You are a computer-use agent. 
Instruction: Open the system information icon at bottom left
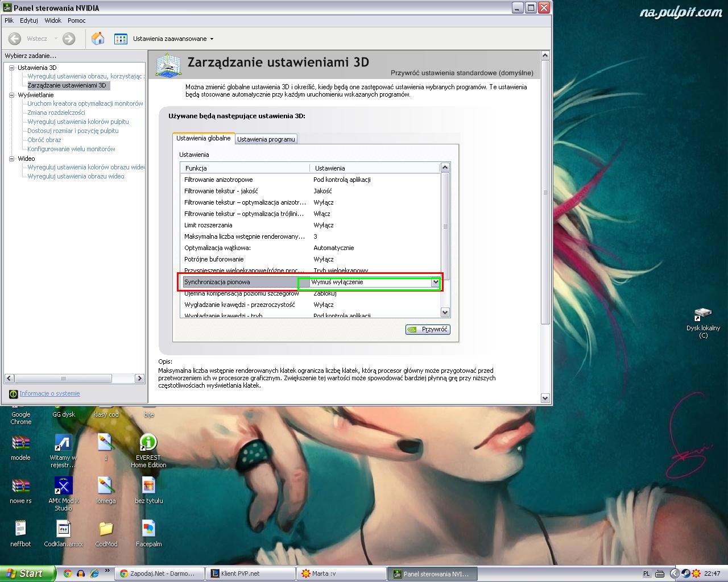pos(13,394)
